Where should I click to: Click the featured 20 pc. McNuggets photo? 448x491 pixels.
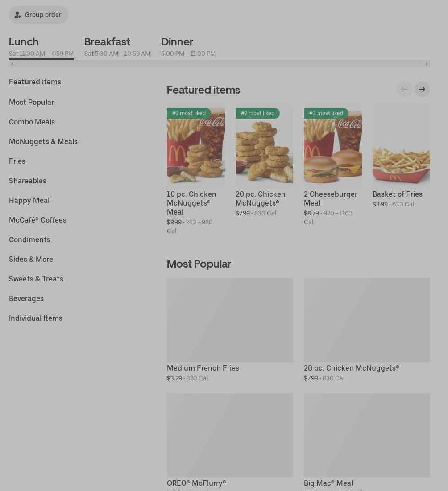[x=264, y=146]
